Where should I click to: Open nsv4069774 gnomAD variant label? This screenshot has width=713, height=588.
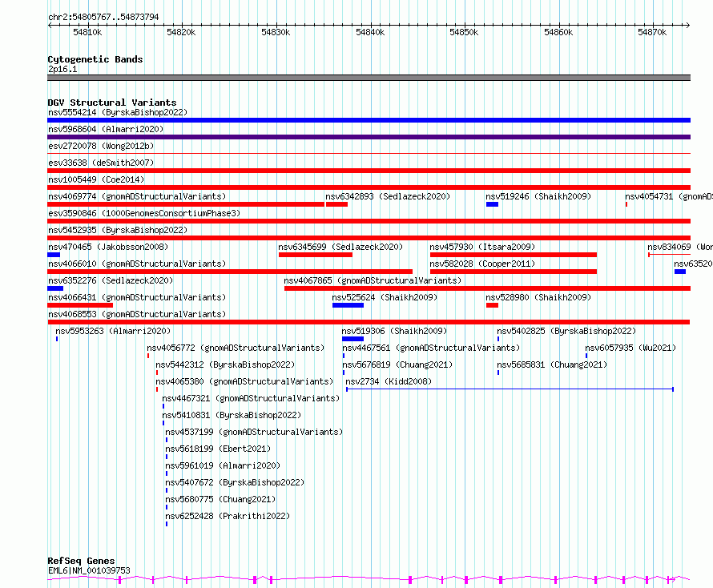click(137, 196)
